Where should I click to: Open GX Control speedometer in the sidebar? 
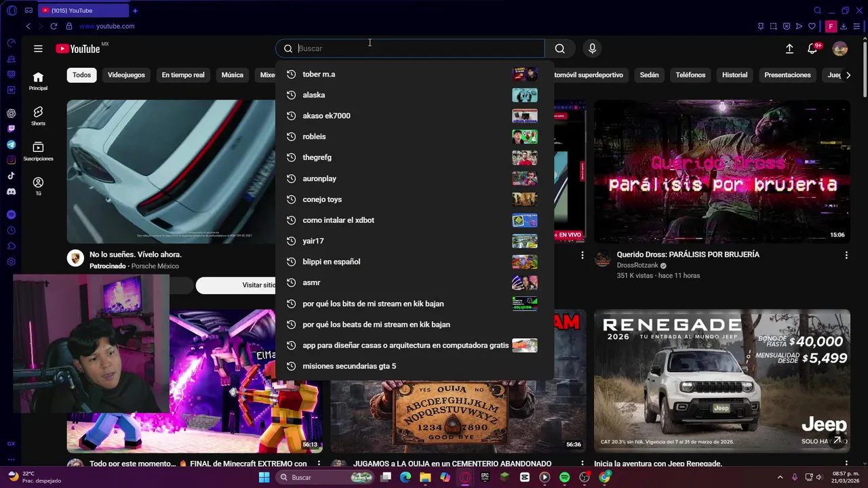[x=12, y=43]
